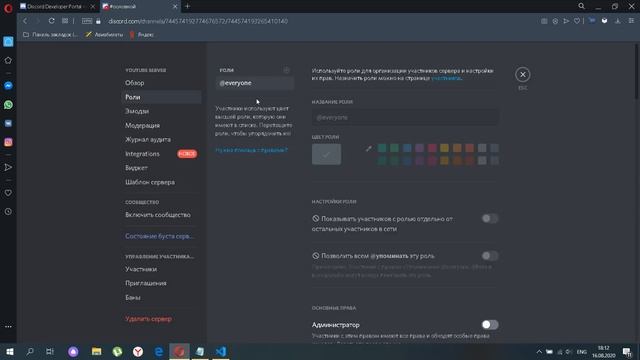Open Opera easy setup menu icon
Image resolution: width=640 pixels, height=360 pixels.
(x=631, y=21)
